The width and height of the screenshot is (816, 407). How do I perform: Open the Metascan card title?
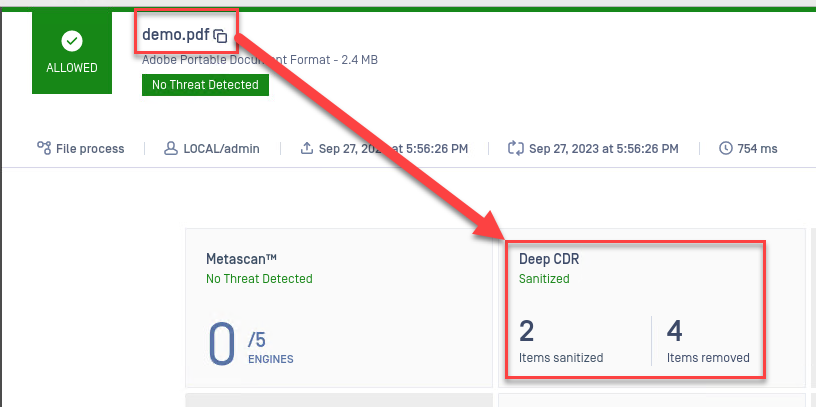pos(242,259)
